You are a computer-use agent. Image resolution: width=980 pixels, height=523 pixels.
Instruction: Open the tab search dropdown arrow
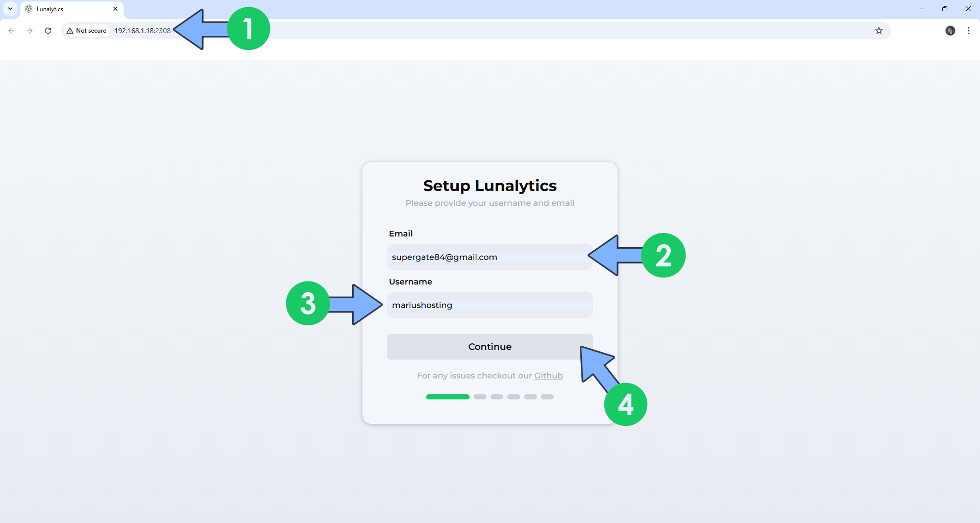tap(10, 9)
